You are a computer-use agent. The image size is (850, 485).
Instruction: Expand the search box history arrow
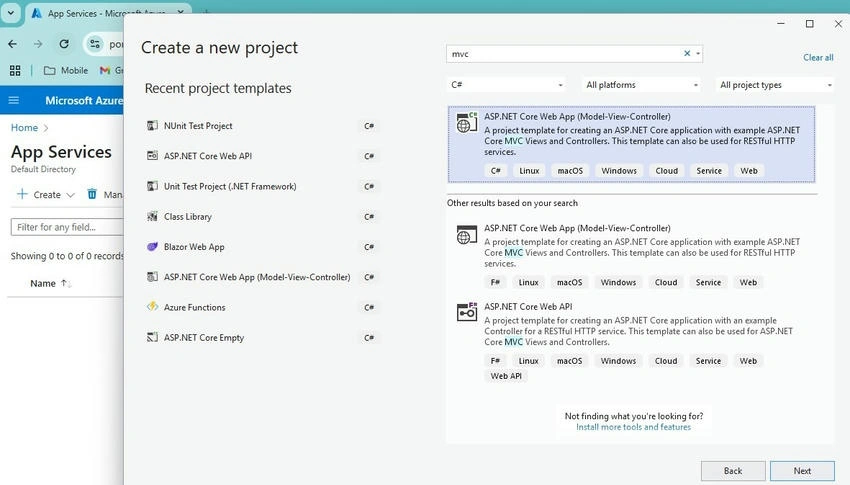[698, 54]
